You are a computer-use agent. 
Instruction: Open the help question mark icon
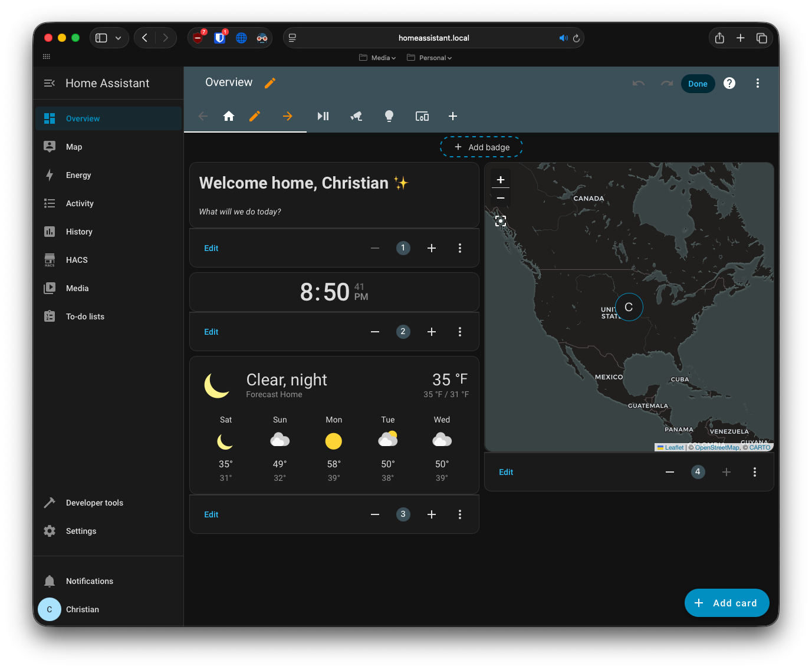tap(729, 83)
